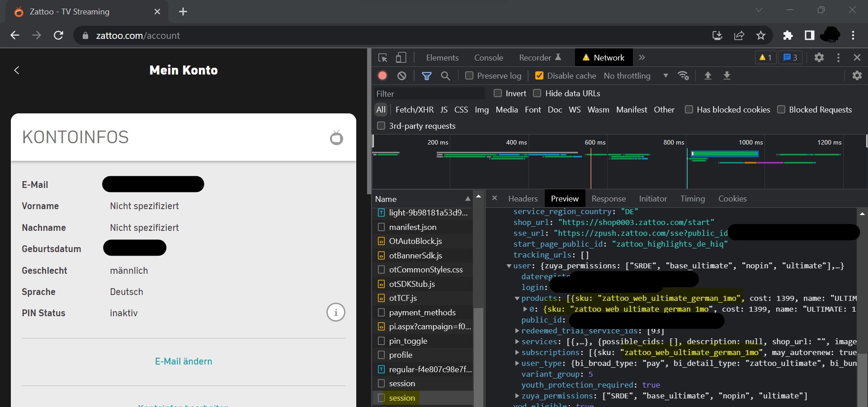Viewport: 868px width, 407px height.
Task: Expand the subscriptions array node
Action: (517, 352)
